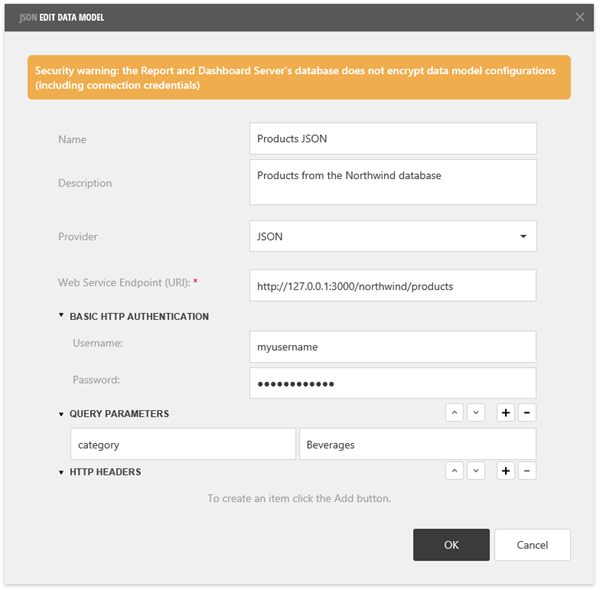Viewport: 600px width, 590px height.
Task: Add a new query parameter
Action: 506,413
